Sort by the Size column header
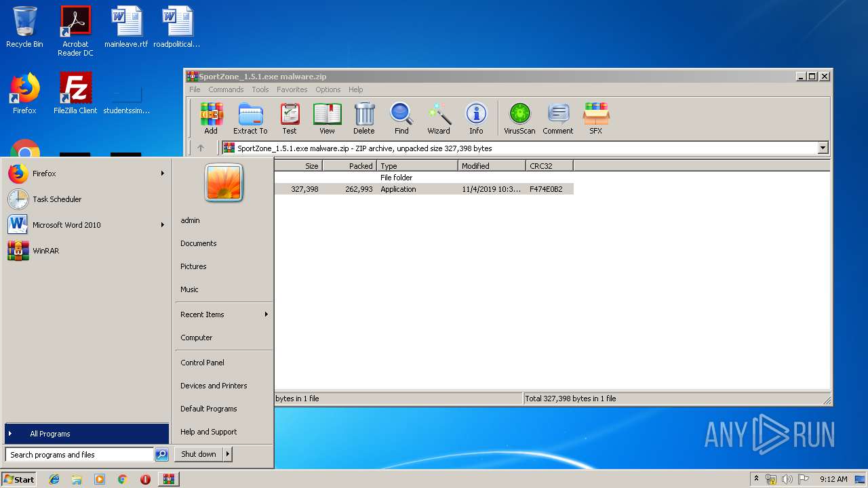Viewport: 868px width, 488px height. click(x=298, y=166)
